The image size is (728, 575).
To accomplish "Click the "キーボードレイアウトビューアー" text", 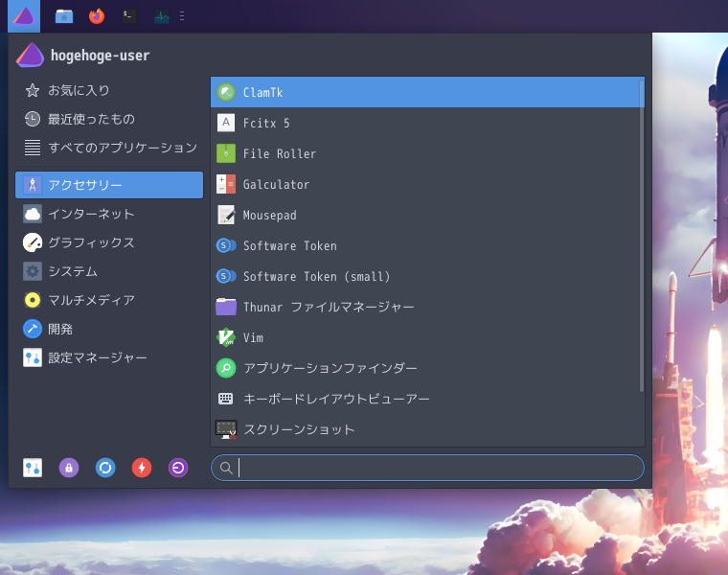I will pos(336,399).
